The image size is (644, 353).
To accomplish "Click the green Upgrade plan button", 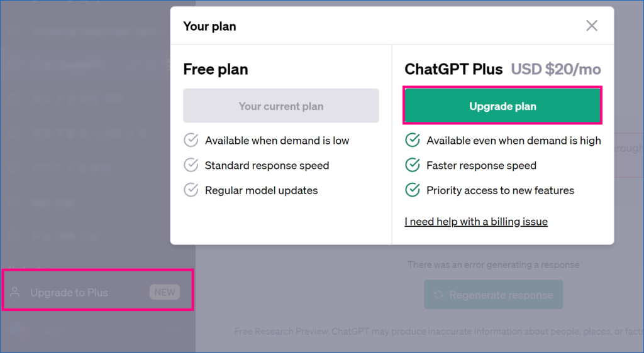I will 502,106.
